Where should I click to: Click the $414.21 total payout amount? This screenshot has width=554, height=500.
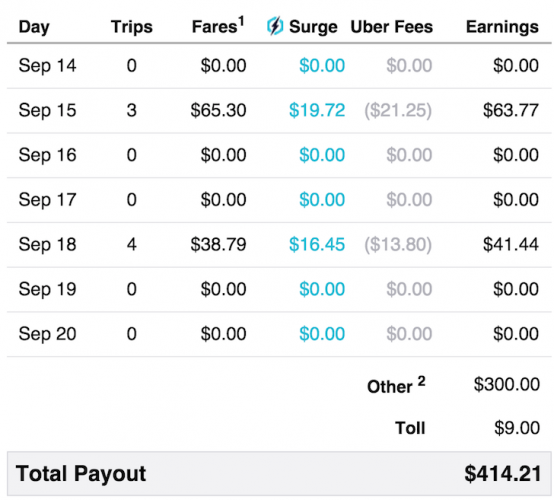point(502,473)
